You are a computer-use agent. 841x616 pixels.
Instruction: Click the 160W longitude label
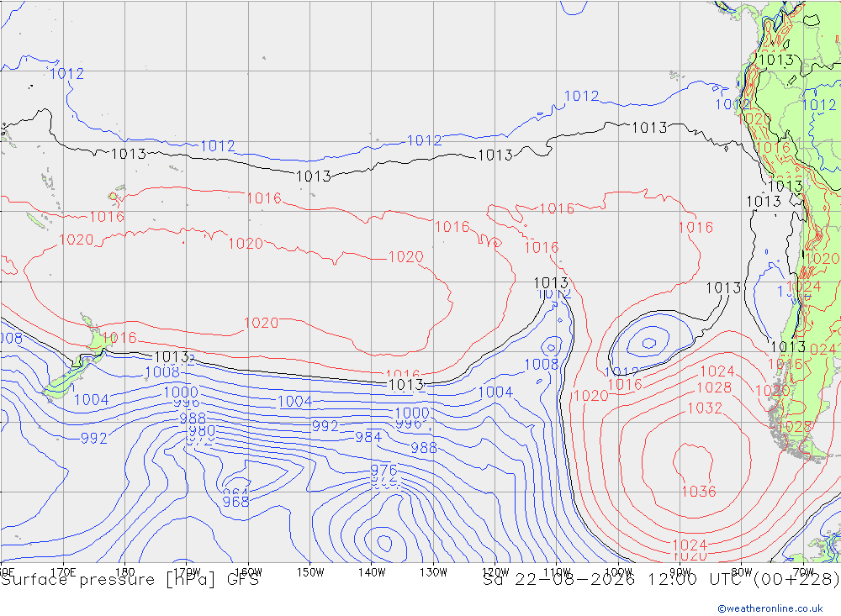coord(248,572)
